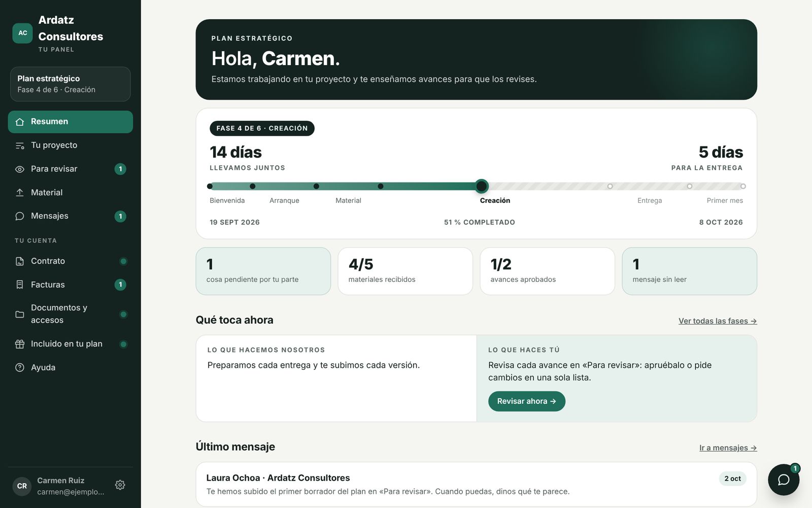Click the Creación marker on the progress bar
The height and width of the screenshot is (508, 812).
click(x=482, y=186)
